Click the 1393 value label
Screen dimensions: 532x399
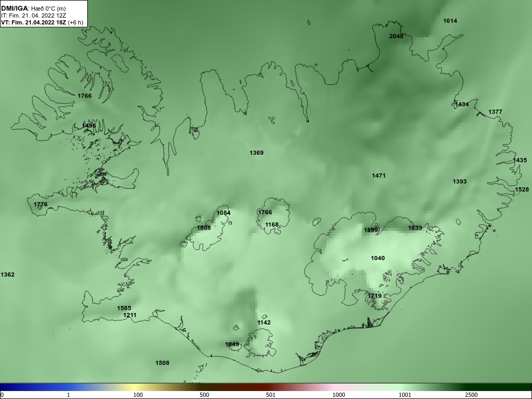460,182
